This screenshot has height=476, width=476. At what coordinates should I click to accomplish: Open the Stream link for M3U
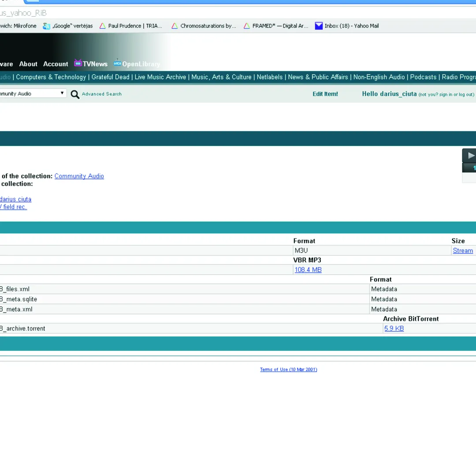point(463,251)
